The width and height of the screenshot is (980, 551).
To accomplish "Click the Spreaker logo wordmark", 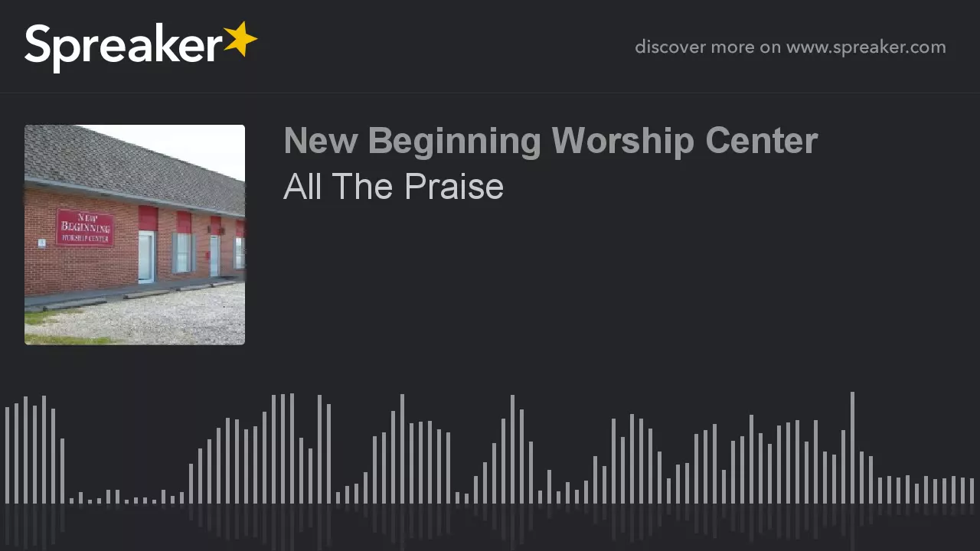I will [123, 47].
